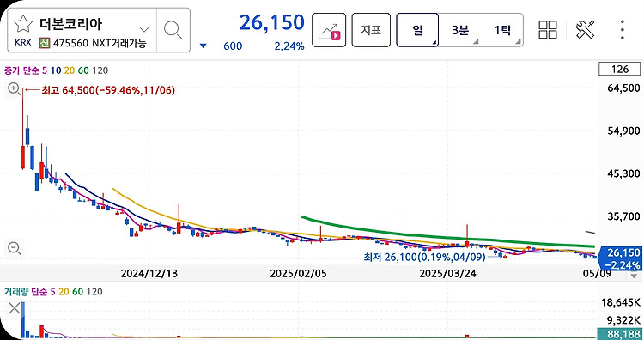This screenshot has width=644, height=340.
Task: Click the NXT거래가능 label
Action: [118, 43]
